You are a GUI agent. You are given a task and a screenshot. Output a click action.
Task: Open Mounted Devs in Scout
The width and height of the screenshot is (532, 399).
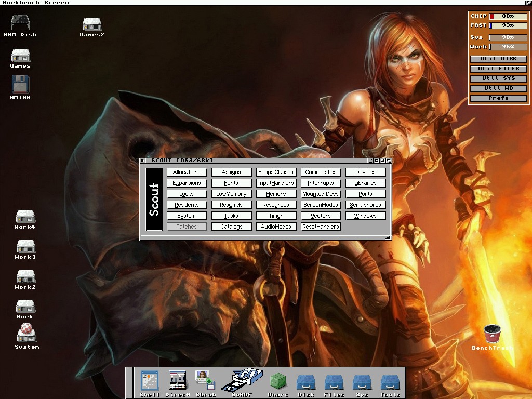321,194
